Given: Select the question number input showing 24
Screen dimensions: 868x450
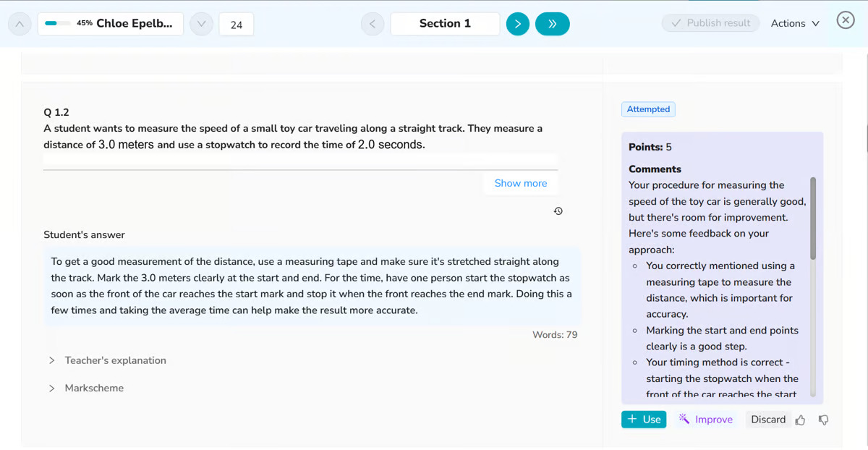Looking at the screenshot, I should click(236, 23).
